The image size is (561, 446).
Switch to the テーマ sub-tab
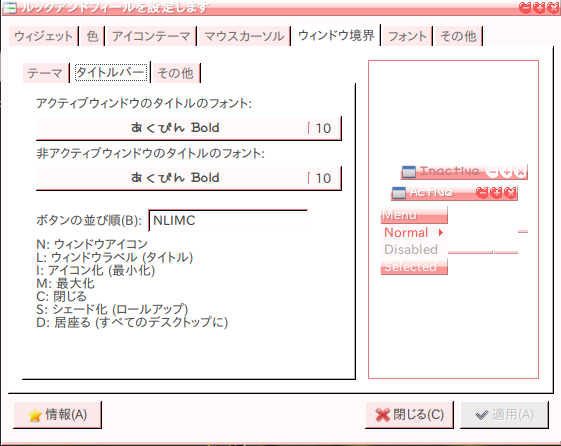click(x=45, y=73)
